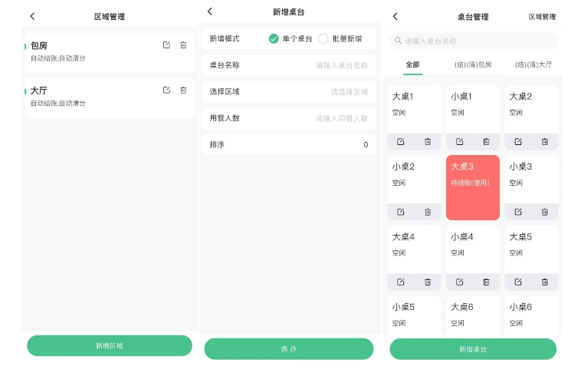This screenshot has height=376, width=588.
Task: Switch to the 全部 tab
Action: pyautogui.click(x=412, y=64)
